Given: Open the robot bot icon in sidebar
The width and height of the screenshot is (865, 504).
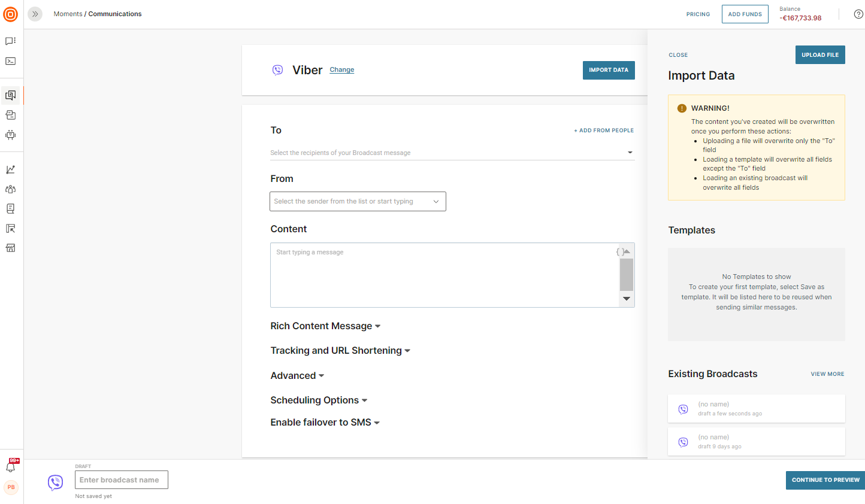Looking at the screenshot, I should (x=11, y=135).
